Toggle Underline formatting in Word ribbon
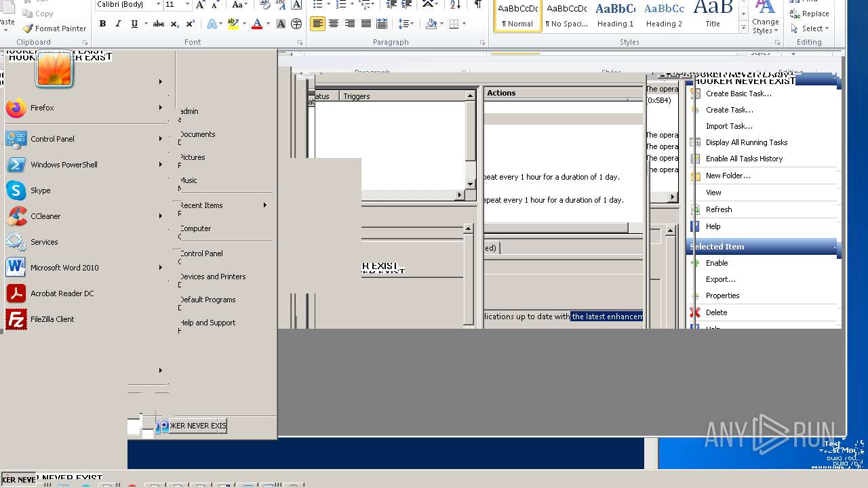Viewport: 868px width, 488px height. pos(134,24)
